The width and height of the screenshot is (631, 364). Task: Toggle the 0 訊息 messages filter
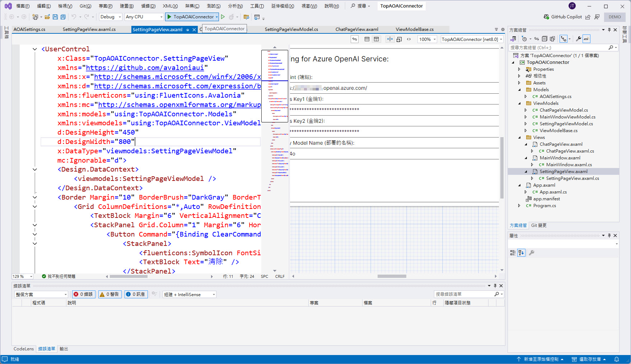pos(136,294)
